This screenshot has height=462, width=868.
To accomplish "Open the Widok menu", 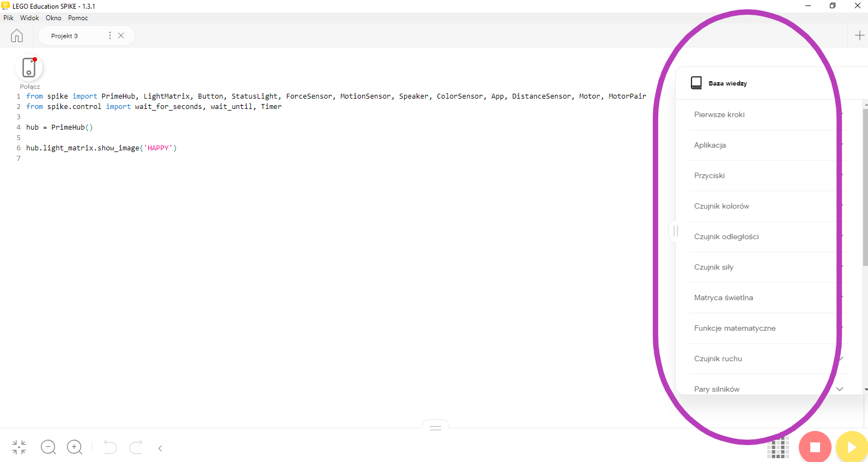I will tap(29, 18).
